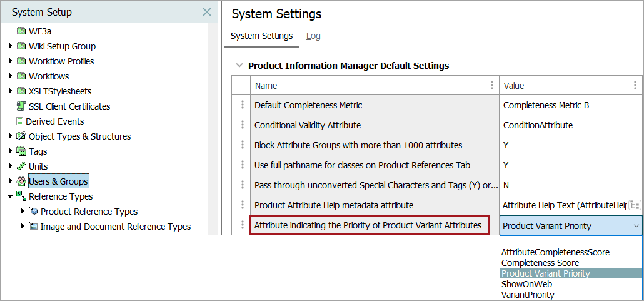Switch to the Log tab
The image size is (644, 301).
point(313,36)
